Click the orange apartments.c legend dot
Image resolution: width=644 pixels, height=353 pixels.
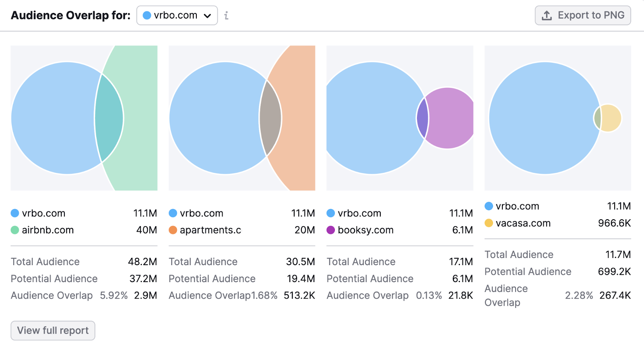coord(173,230)
